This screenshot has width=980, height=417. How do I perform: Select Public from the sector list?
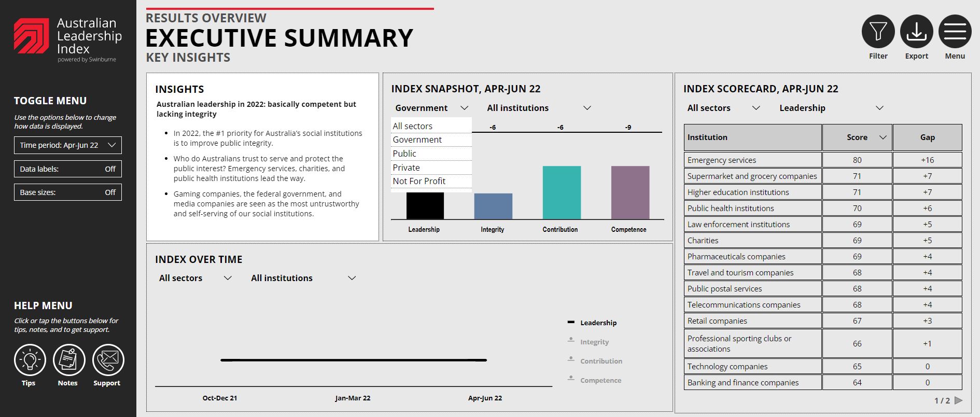click(404, 154)
